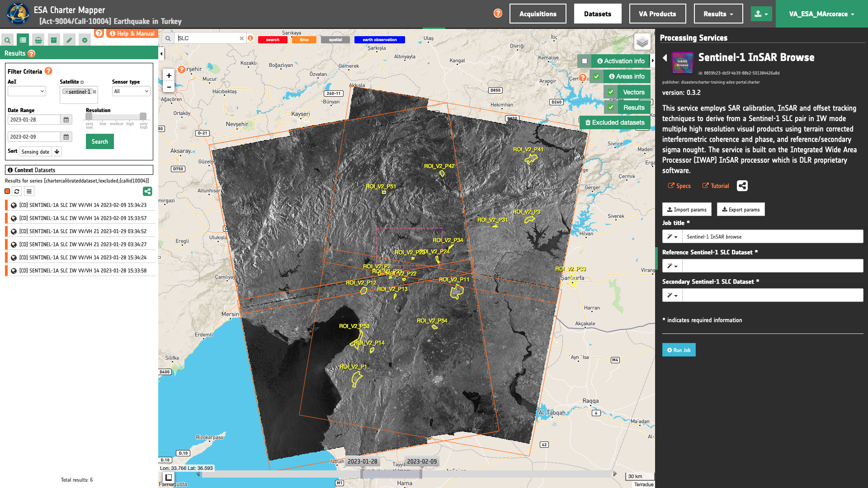
Task: Expand the Results menu in top bar
Action: tap(718, 14)
